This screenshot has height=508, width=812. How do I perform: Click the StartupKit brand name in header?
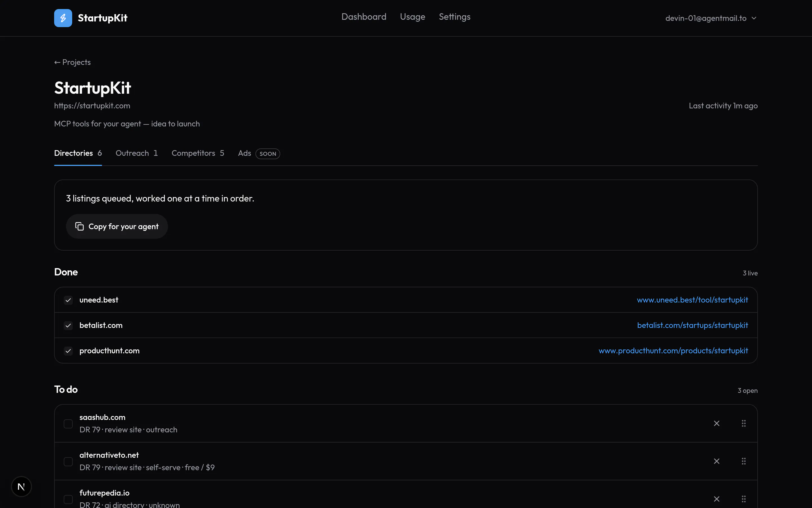pos(103,18)
